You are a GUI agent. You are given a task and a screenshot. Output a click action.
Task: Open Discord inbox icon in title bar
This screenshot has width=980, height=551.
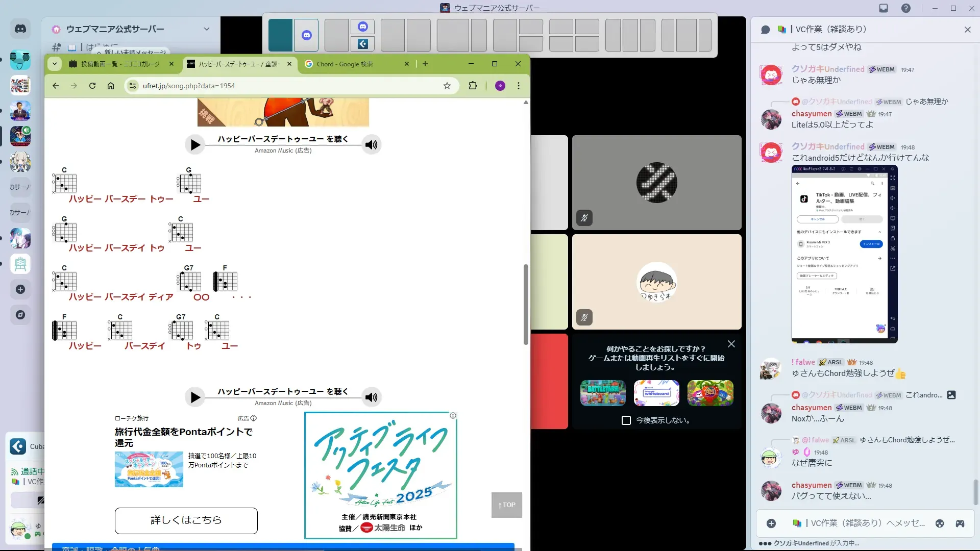pyautogui.click(x=884, y=8)
